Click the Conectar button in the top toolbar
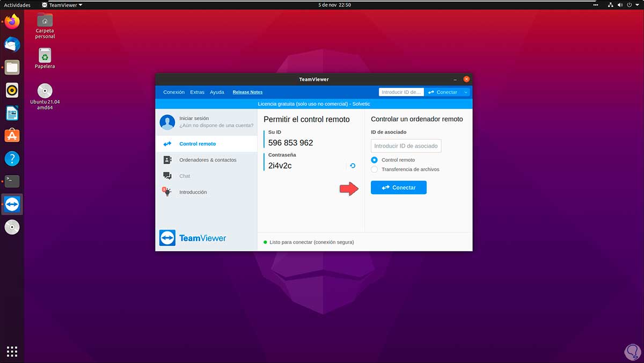This screenshot has width=644, height=363. pos(443,92)
